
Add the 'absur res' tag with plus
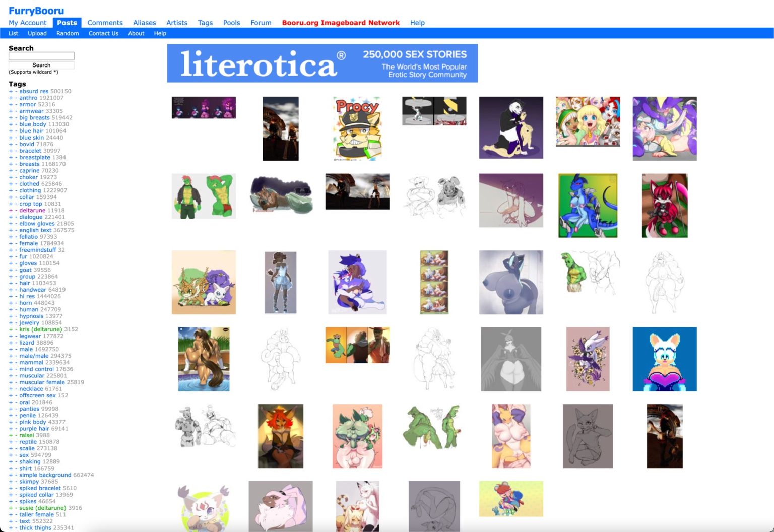tap(11, 91)
